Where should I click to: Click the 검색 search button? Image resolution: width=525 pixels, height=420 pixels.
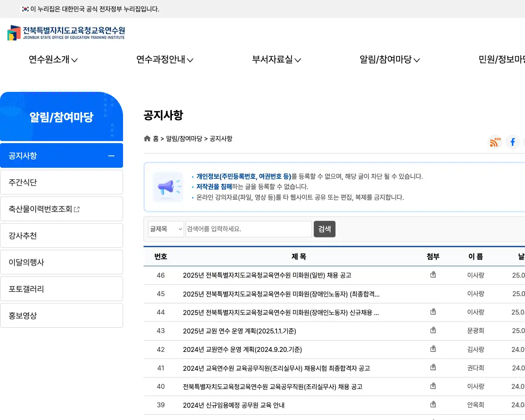(x=324, y=229)
